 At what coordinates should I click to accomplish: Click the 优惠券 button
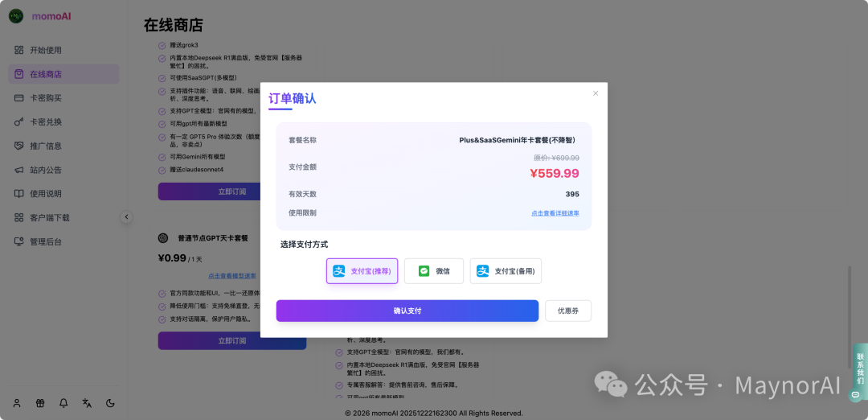click(568, 311)
